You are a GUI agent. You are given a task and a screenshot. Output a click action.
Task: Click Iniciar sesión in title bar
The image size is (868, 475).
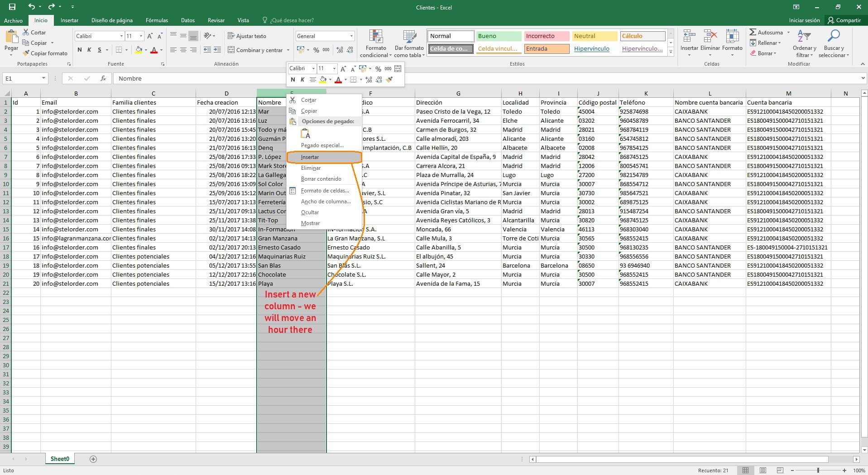(x=804, y=20)
